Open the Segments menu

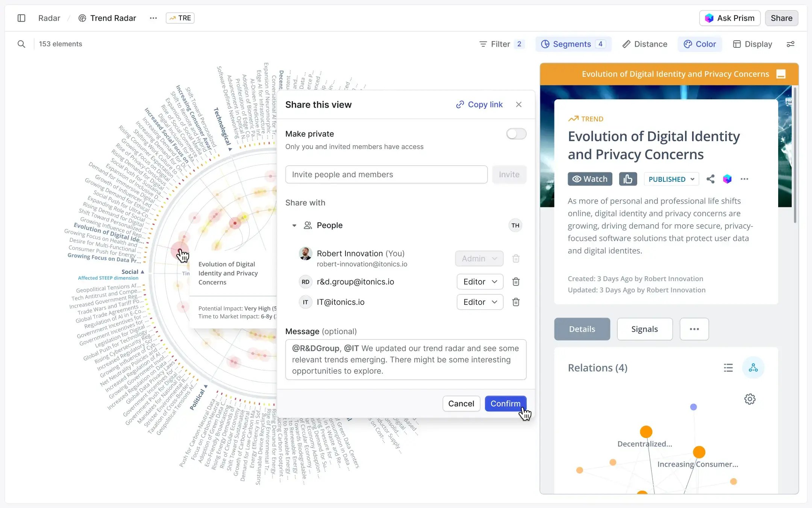click(x=573, y=44)
